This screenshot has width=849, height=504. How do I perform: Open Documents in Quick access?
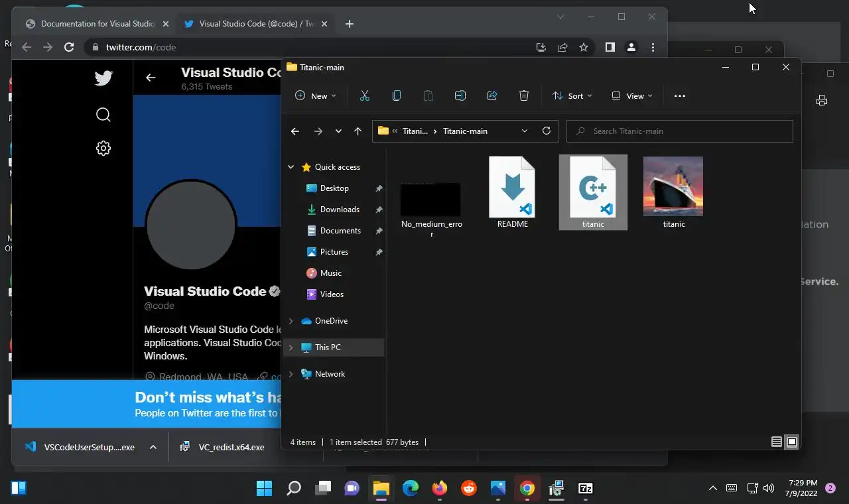[x=340, y=231]
